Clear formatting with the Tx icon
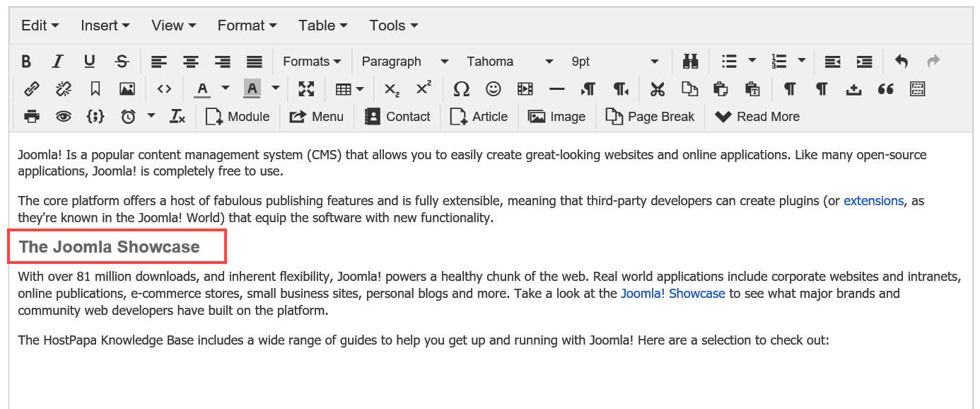The image size is (980, 409). tap(177, 117)
